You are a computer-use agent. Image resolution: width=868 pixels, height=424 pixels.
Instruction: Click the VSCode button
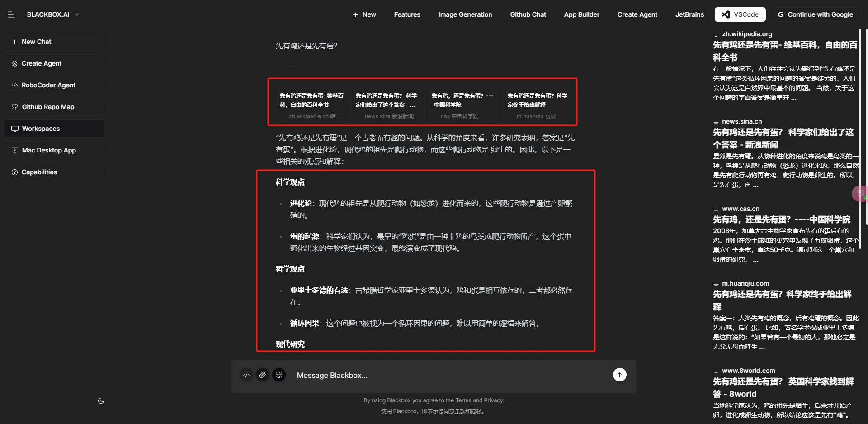pyautogui.click(x=740, y=14)
